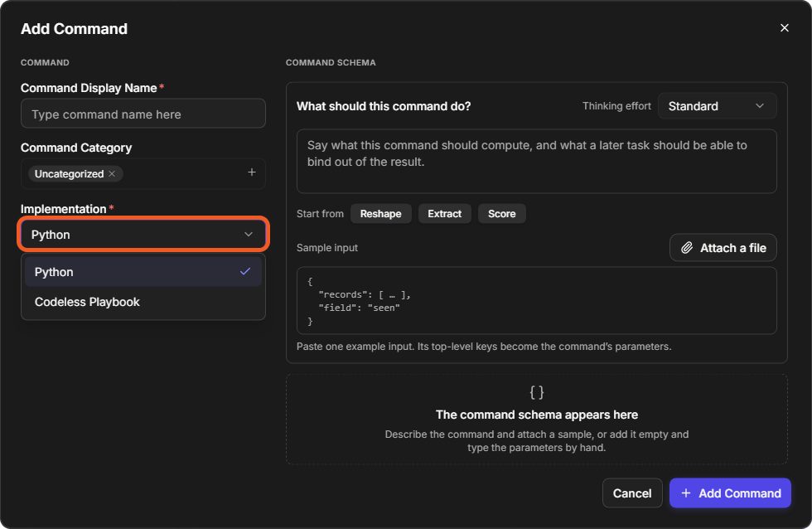Click the 'What should this command do?' heading
The image size is (812, 529).
click(384, 105)
